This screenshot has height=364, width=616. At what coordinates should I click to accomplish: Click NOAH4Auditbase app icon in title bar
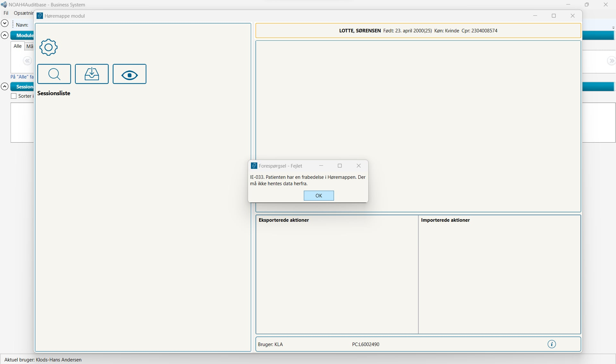point(4,5)
